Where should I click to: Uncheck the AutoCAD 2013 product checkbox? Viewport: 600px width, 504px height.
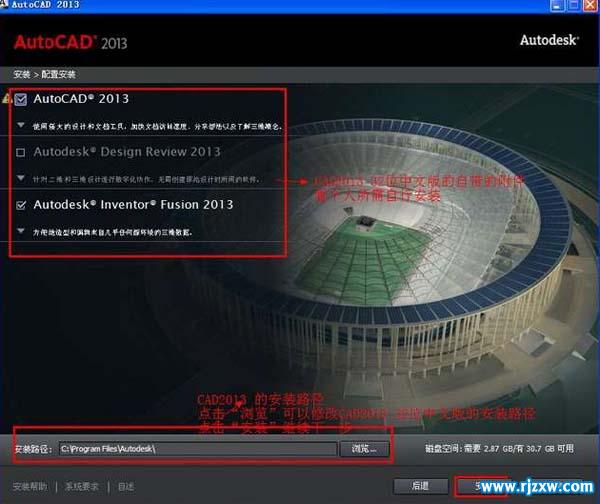coord(21,99)
